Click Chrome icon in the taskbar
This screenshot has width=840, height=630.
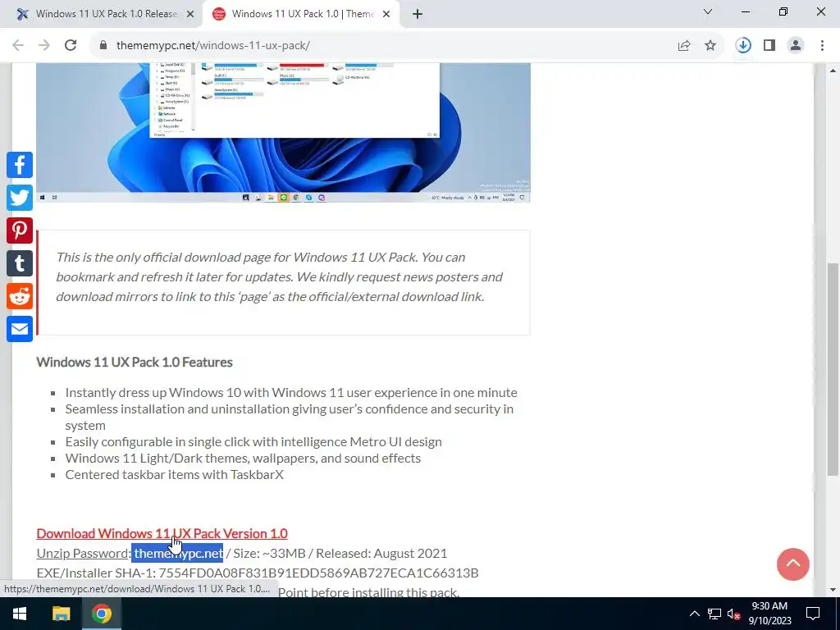[101, 614]
